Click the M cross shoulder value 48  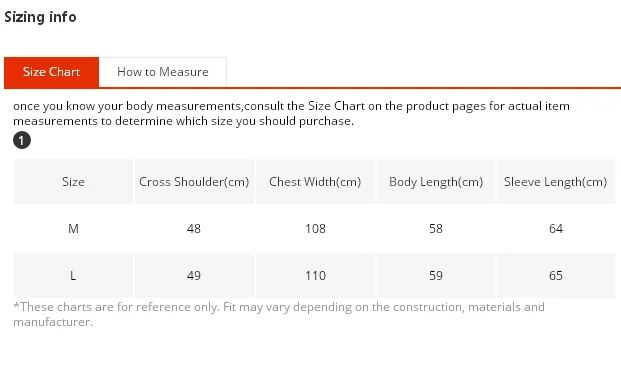pos(194,229)
